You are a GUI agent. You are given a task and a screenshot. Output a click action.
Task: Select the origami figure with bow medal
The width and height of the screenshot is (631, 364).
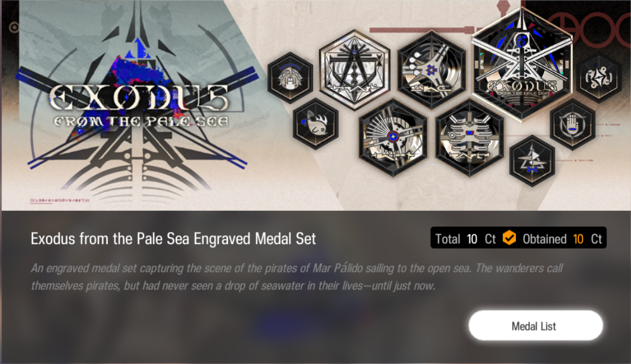[x=532, y=161]
